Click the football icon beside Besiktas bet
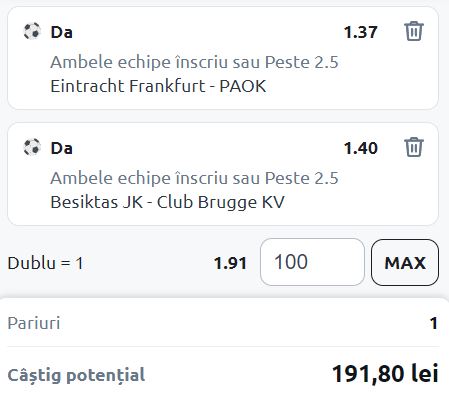 pos(32,147)
